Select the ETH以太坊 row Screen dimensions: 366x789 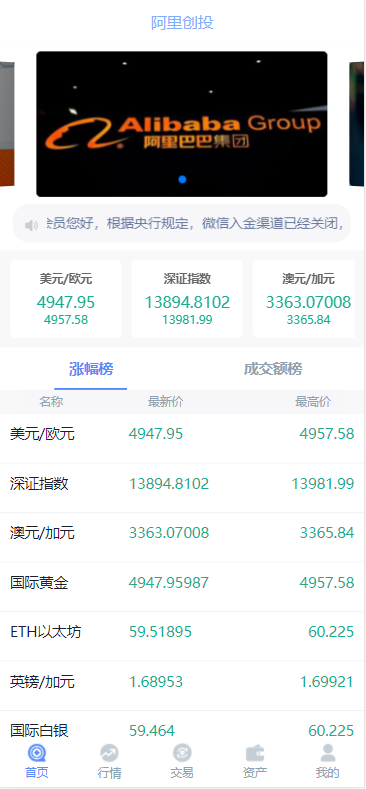click(x=182, y=636)
